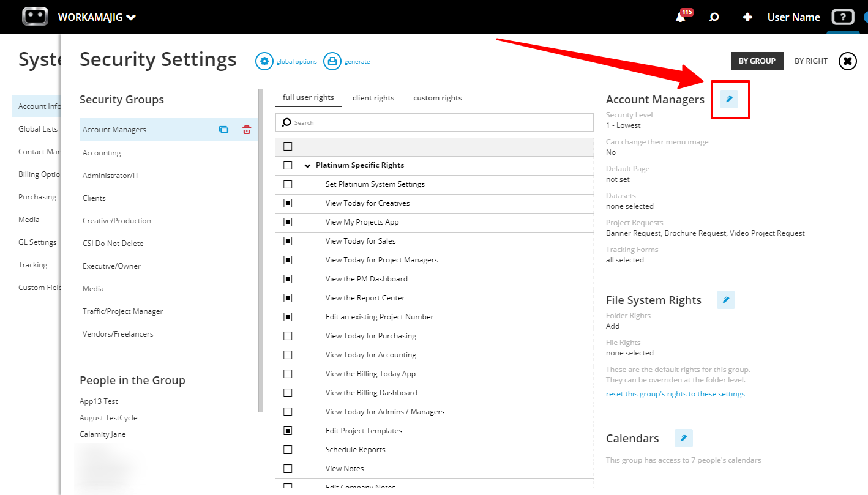The width and height of the screenshot is (868, 495).
Task: Select the BY GROUP view
Action: [x=757, y=61]
